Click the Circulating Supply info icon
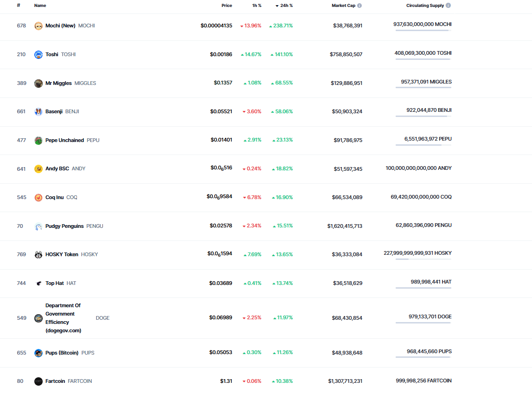 pyautogui.click(x=448, y=6)
